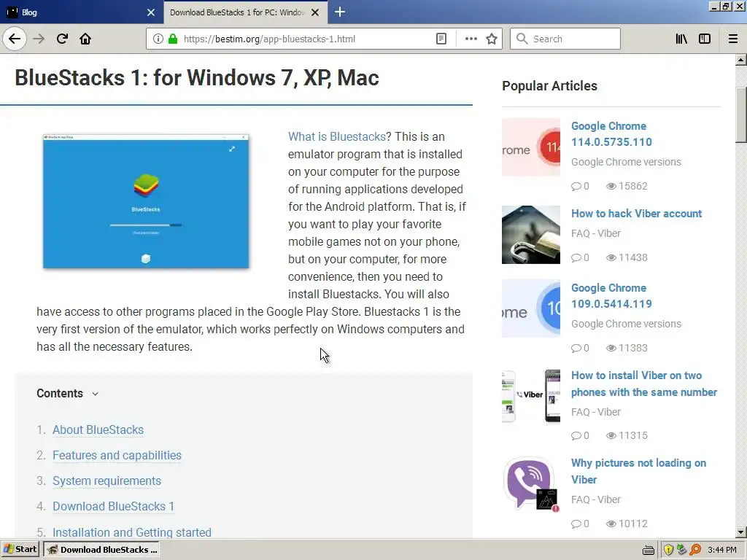This screenshot has width=747, height=560.
Task: Click FAQ - Viber under hack Viber article
Action: [x=595, y=233]
